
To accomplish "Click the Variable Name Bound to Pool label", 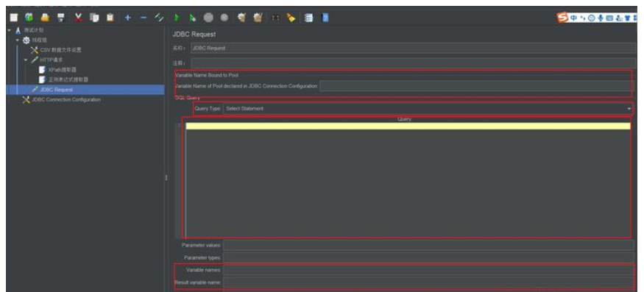I will tap(207, 75).
